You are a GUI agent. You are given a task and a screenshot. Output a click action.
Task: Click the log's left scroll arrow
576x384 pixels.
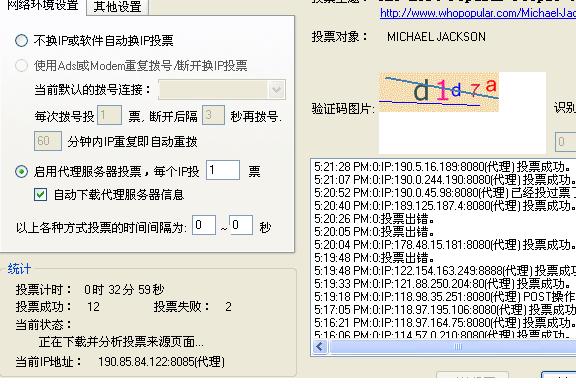point(320,347)
